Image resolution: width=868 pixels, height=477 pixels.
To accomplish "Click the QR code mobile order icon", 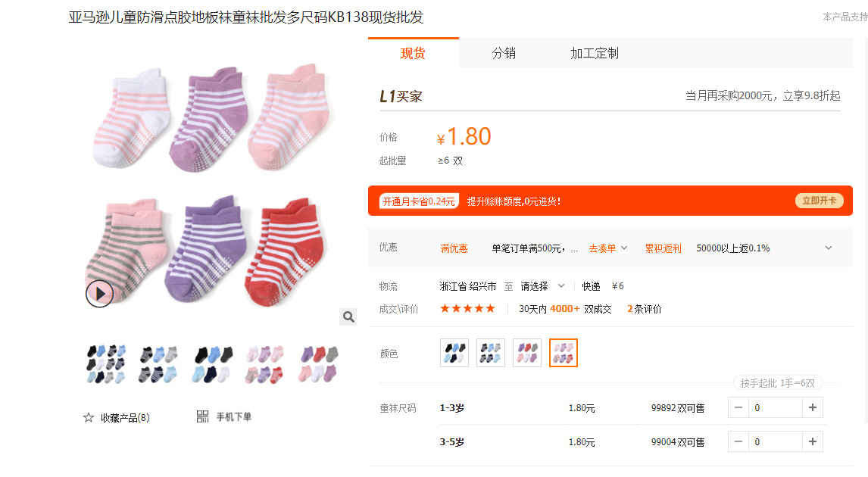I will tap(202, 416).
